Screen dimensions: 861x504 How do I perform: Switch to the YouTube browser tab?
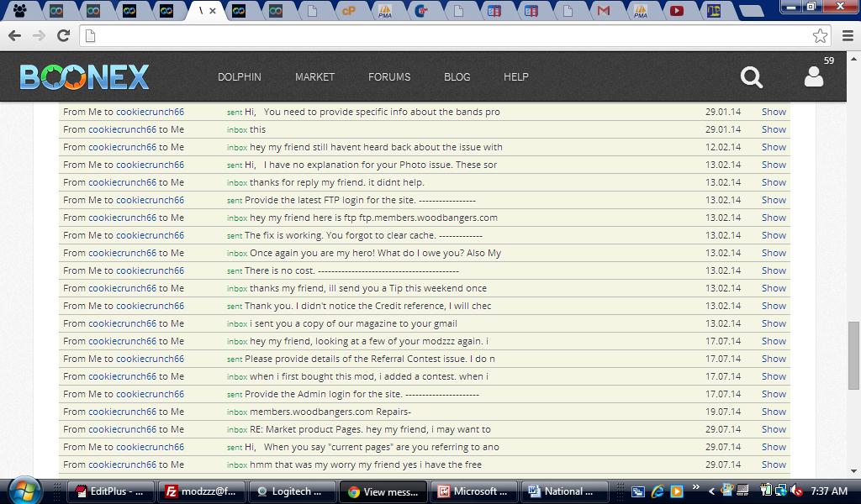(x=676, y=11)
